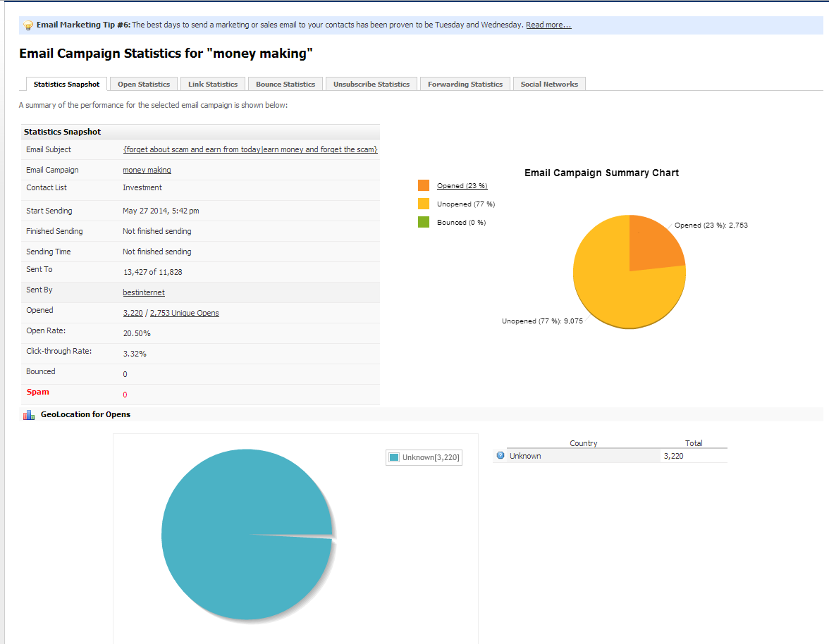Open the money making campaign link
This screenshot has height=644, width=829.
click(x=147, y=169)
